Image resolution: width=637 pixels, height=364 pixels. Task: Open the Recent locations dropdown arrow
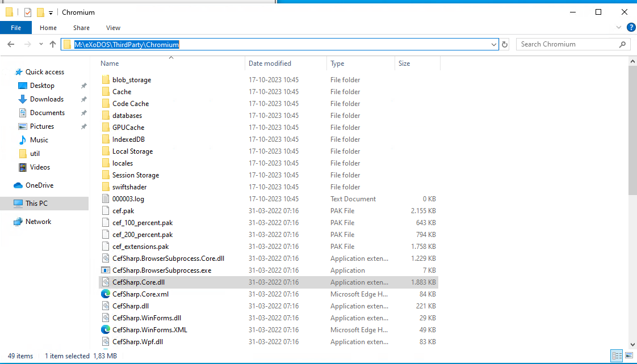(x=41, y=44)
